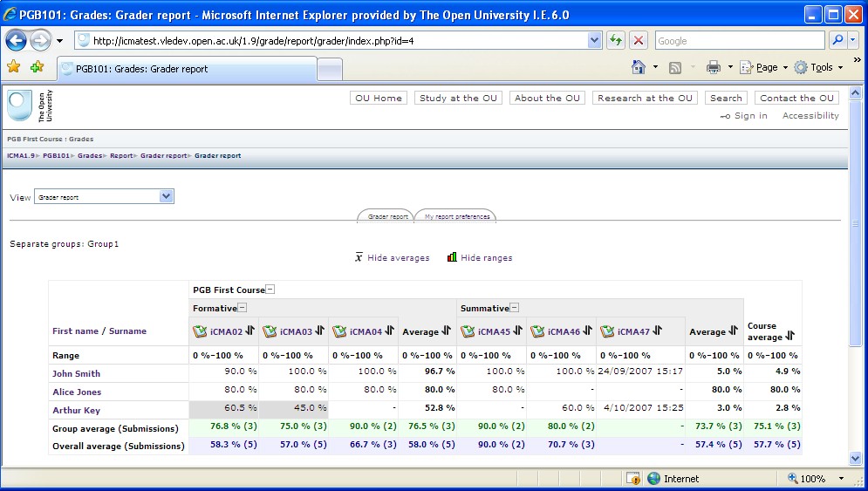868x491 pixels.
Task: Open the iCMA04 quiz icon
Action: click(339, 331)
